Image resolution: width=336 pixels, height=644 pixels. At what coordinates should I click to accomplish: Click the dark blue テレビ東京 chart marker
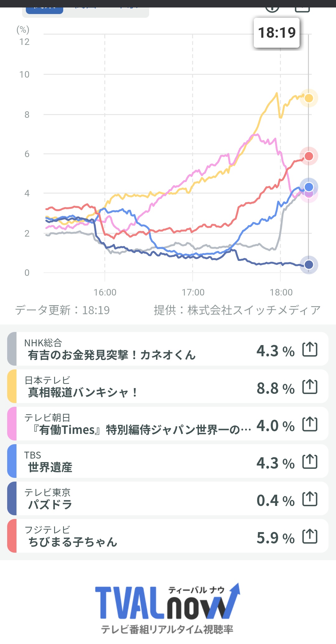309,265
